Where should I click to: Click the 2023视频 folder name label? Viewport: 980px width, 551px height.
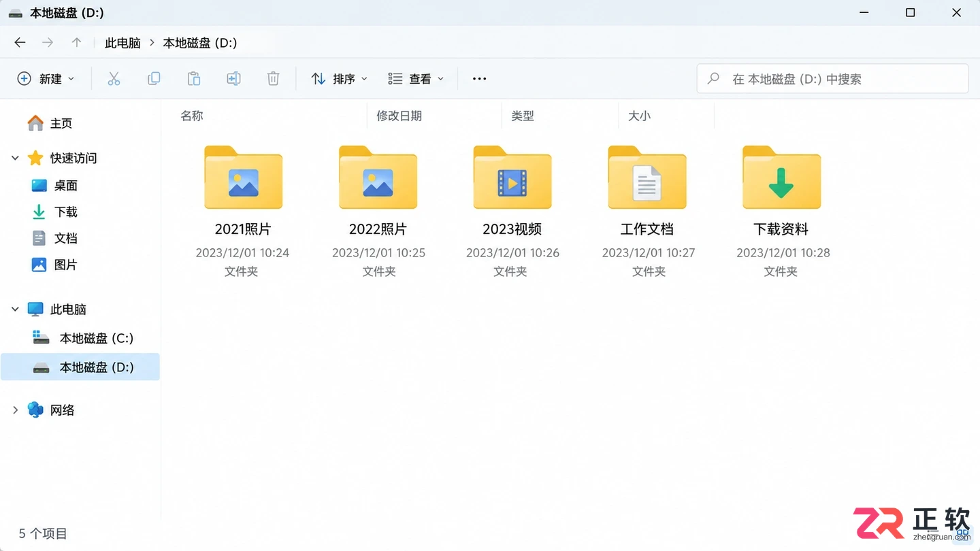pos(512,229)
